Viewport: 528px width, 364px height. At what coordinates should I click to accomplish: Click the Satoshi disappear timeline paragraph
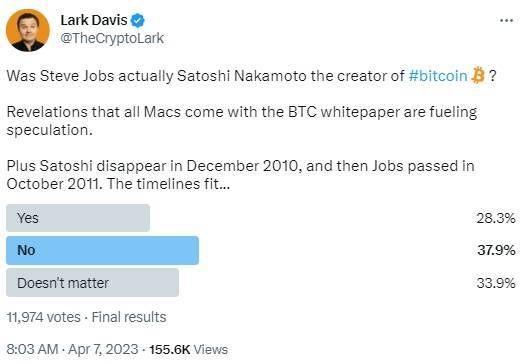pyautogui.click(x=240, y=175)
